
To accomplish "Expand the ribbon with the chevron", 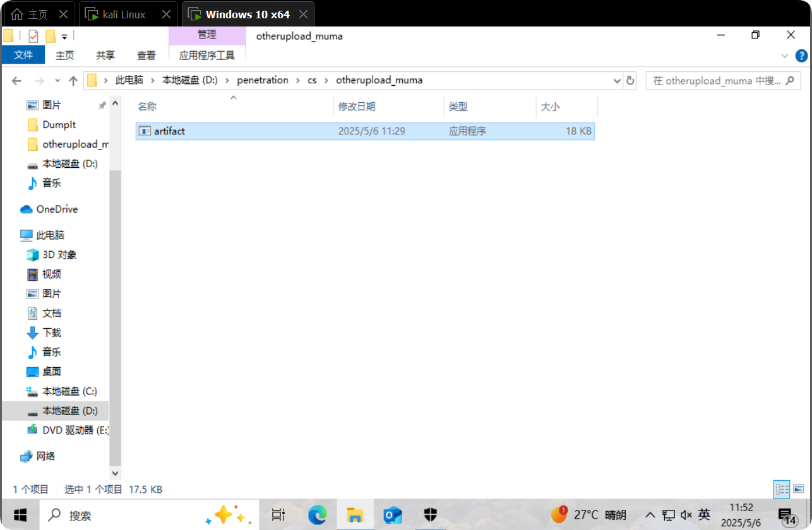I will 785,56.
